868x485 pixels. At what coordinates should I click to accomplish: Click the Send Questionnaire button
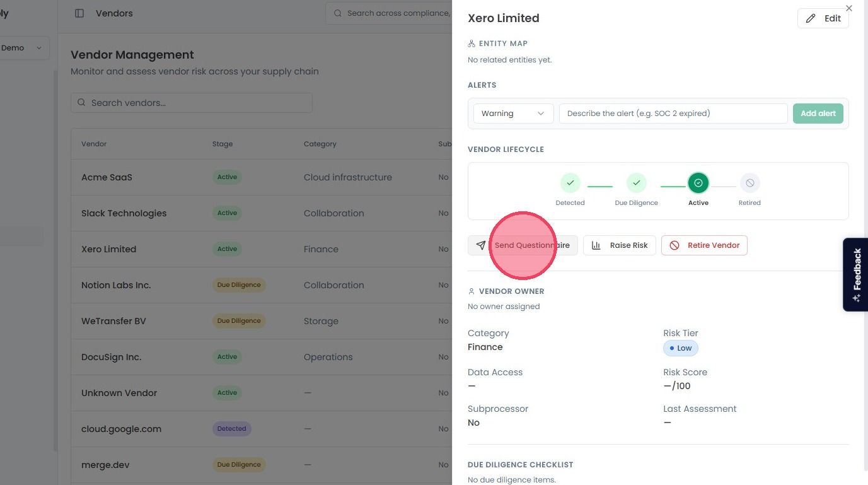[x=523, y=245]
